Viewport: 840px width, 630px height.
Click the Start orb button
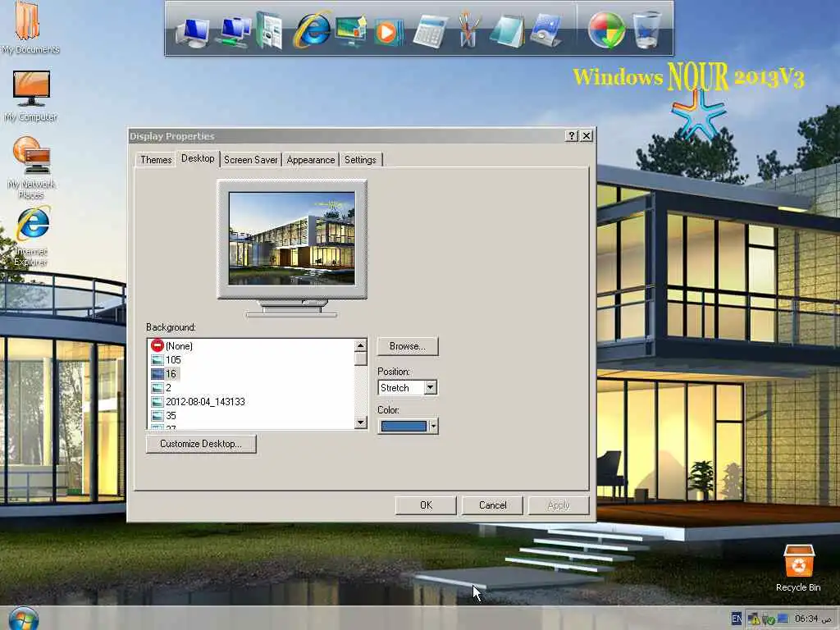(x=24, y=619)
